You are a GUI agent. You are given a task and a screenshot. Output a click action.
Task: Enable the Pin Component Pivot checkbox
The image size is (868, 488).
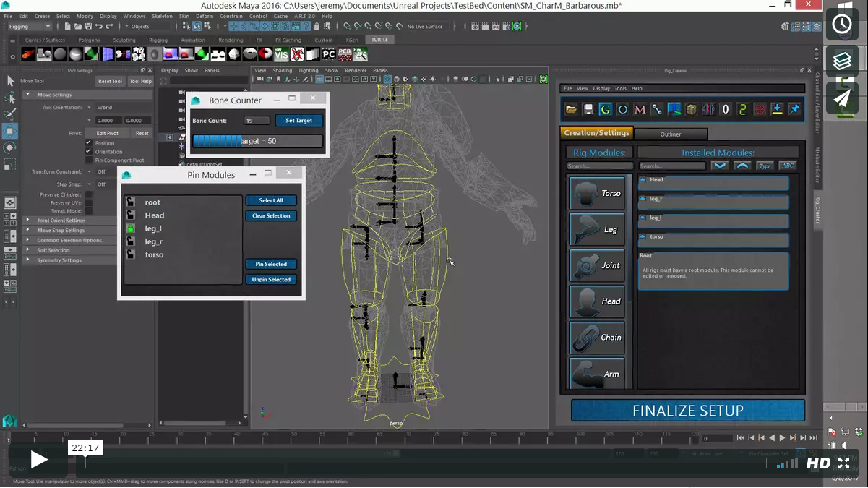click(89, 160)
